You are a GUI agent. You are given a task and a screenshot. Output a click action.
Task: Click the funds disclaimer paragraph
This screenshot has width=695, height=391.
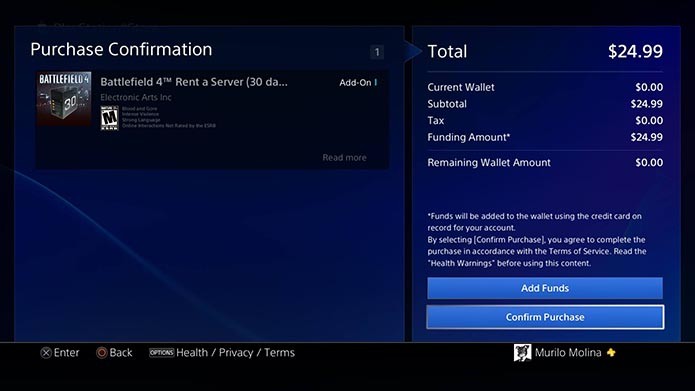[x=537, y=239]
